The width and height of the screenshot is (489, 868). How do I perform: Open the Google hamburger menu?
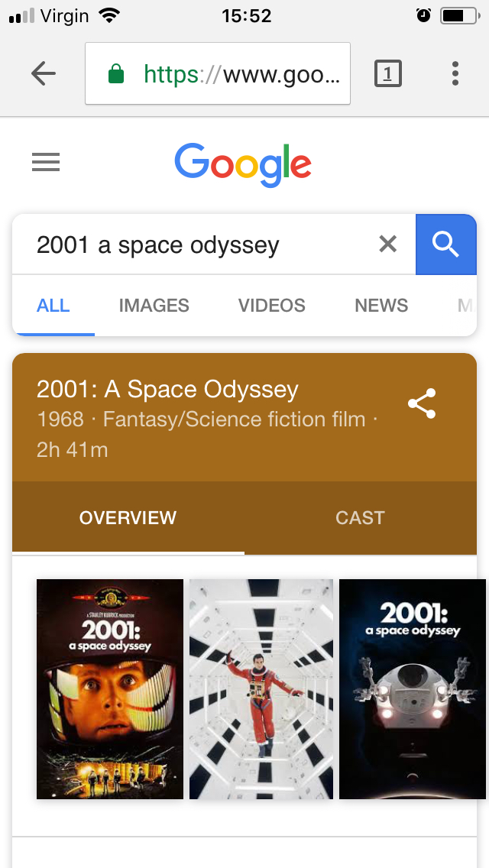click(46, 162)
